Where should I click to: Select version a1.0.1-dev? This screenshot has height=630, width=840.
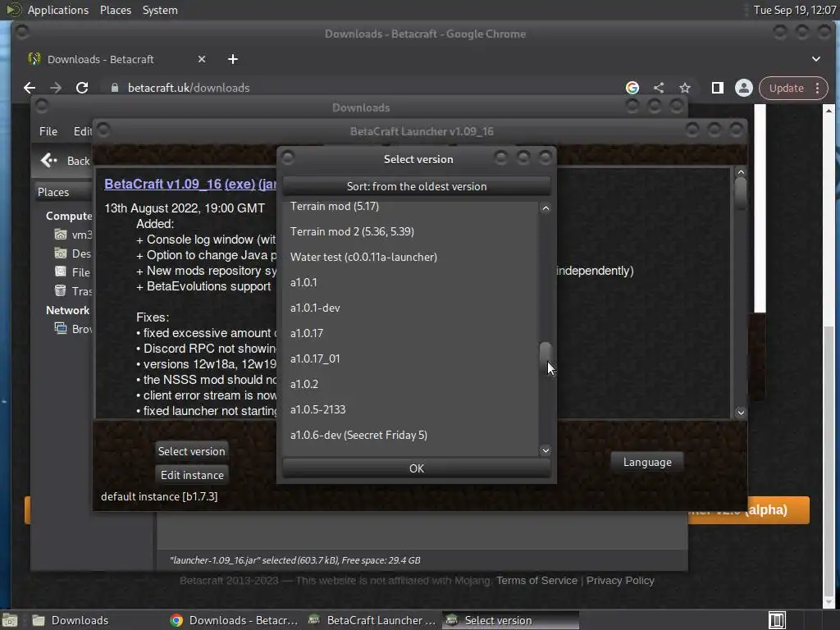[x=412, y=308]
